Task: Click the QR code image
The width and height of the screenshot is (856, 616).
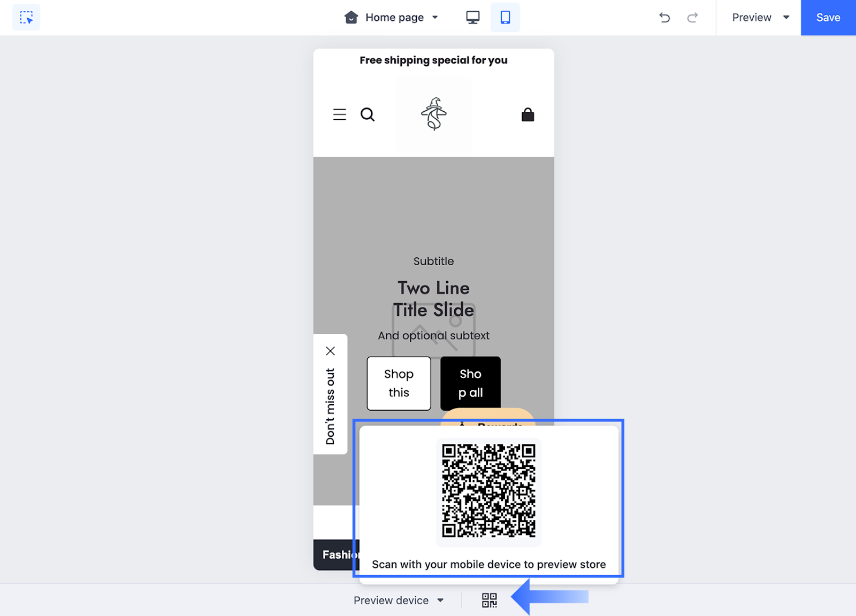Action: pyautogui.click(x=489, y=490)
